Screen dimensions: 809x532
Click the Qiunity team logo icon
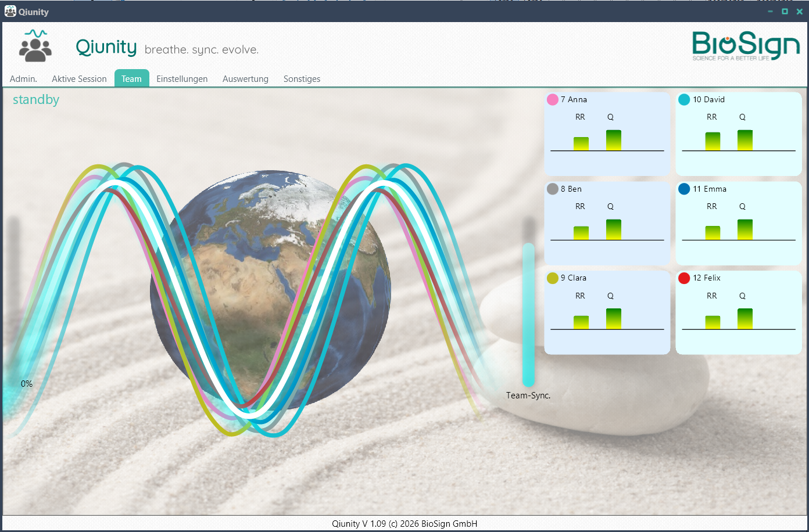pos(35,46)
